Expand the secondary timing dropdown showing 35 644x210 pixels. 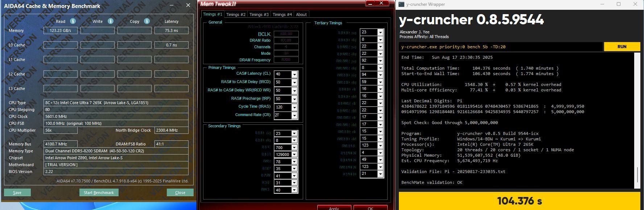click(294, 169)
